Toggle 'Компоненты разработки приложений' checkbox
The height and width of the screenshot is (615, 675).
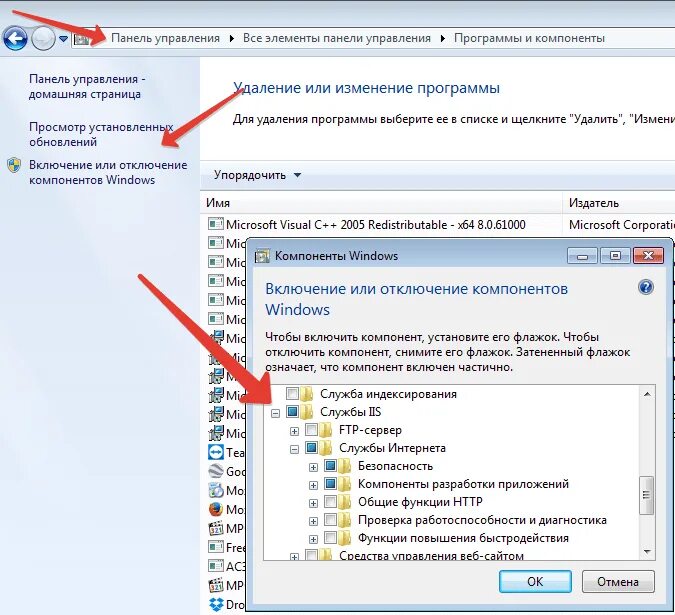click(330, 484)
